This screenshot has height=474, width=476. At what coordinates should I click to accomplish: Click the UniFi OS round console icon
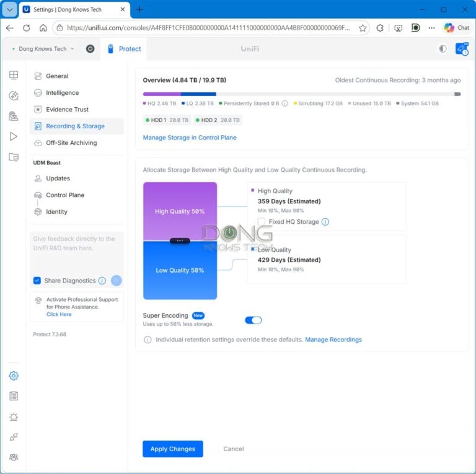90,48
